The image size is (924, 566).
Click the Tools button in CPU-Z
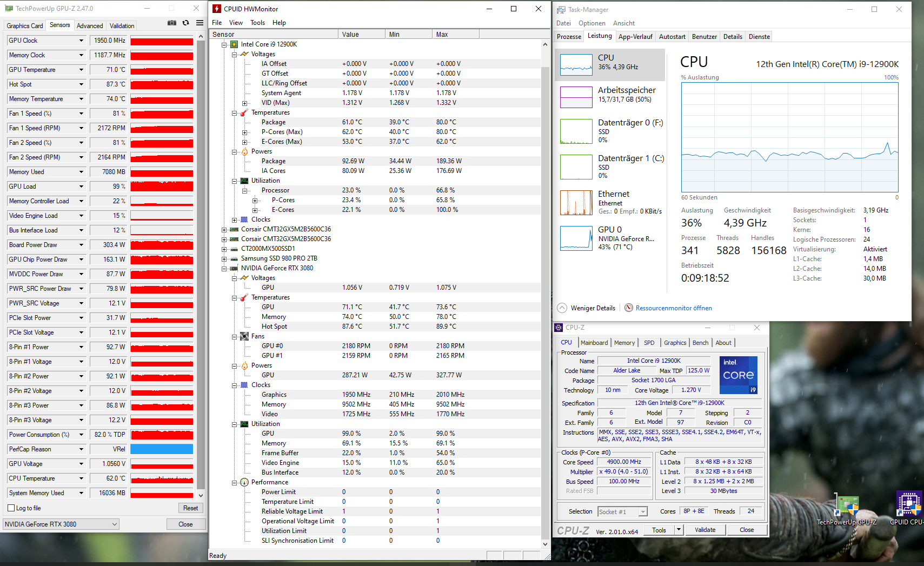pyautogui.click(x=659, y=530)
